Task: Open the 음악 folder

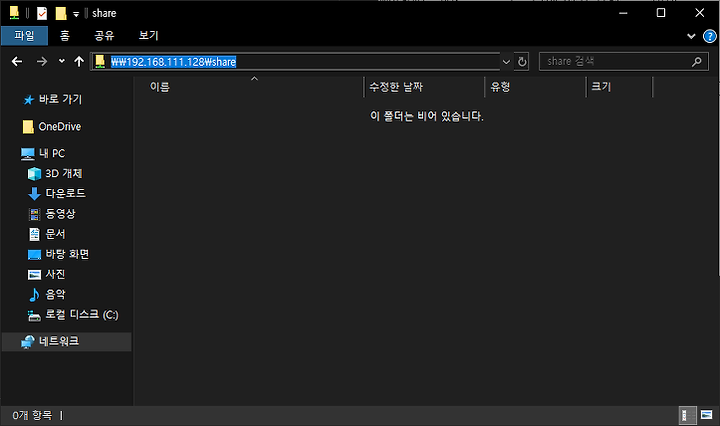Action: pyautogui.click(x=55, y=294)
